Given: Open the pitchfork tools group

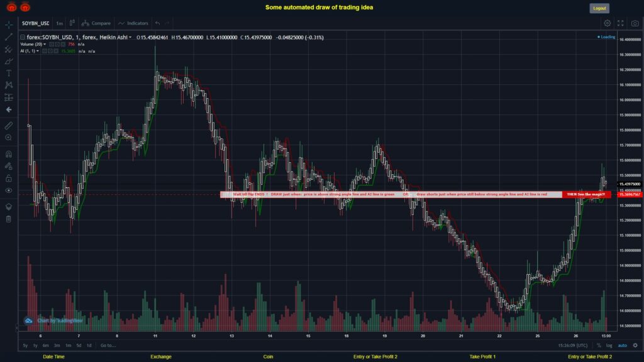Looking at the screenshot, I should click(9, 49).
